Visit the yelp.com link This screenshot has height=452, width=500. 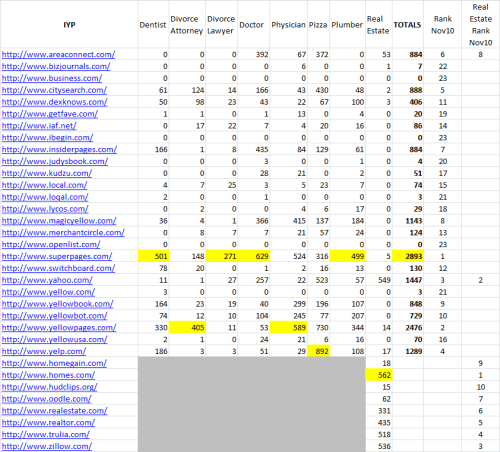point(44,351)
